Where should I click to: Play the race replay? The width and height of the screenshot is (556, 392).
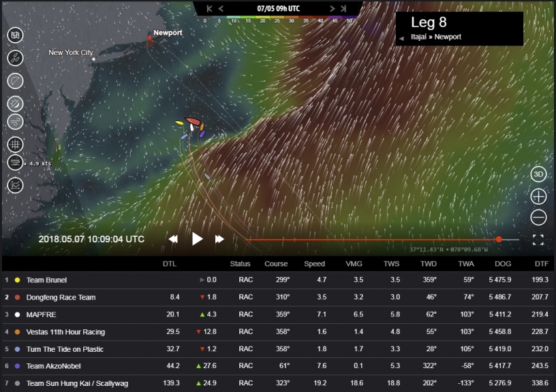197,239
